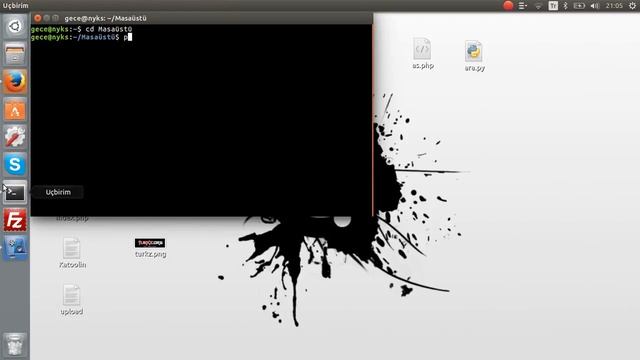The width and height of the screenshot is (640, 360).
Task: Minimize the terminal window
Action: [47, 18]
